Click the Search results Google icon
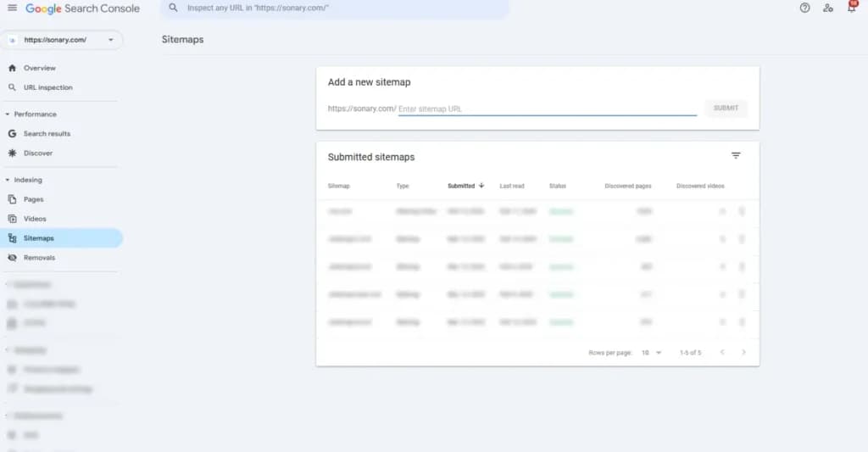The image size is (868, 452). 12,133
